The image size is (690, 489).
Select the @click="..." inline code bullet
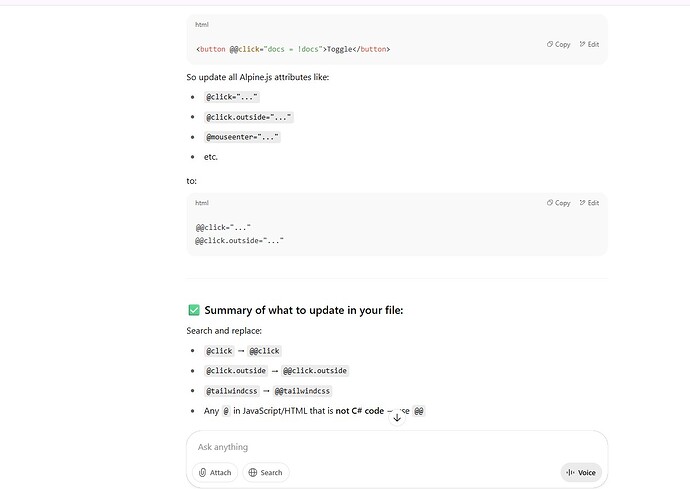232,97
